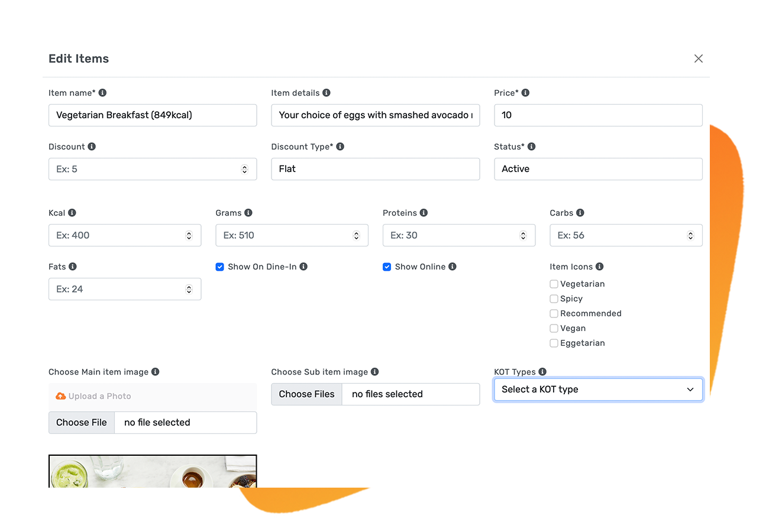Open the Discount Type field showing Flat
769x532 pixels.
click(375, 169)
